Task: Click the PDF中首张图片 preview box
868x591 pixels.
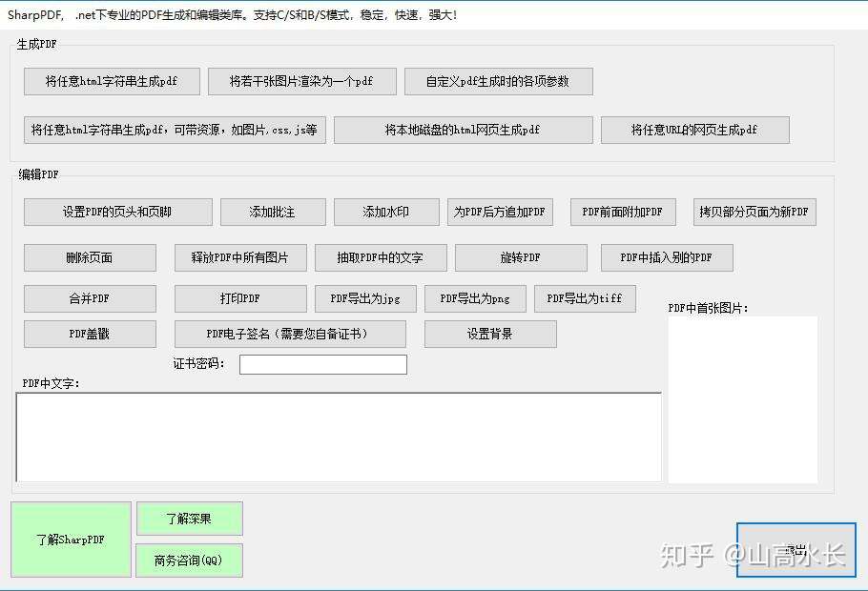Action: (743, 399)
